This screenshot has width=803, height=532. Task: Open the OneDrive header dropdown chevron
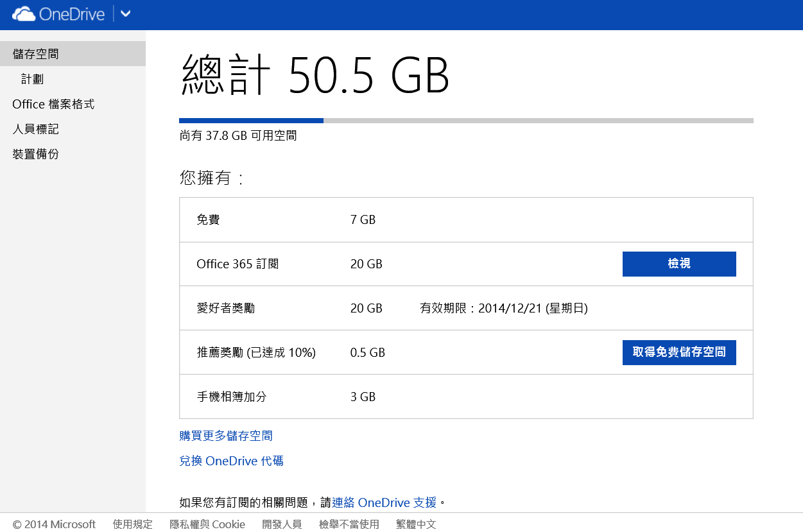pos(125,13)
